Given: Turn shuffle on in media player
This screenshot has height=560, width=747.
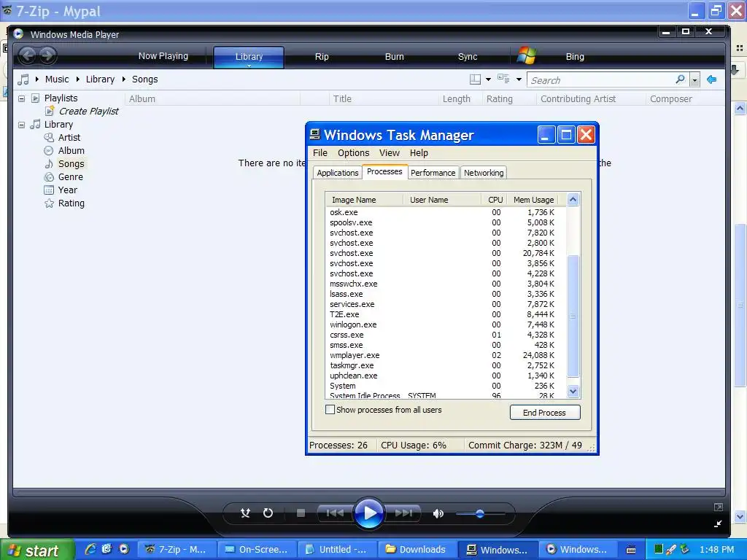Looking at the screenshot, I should (245, 513).
